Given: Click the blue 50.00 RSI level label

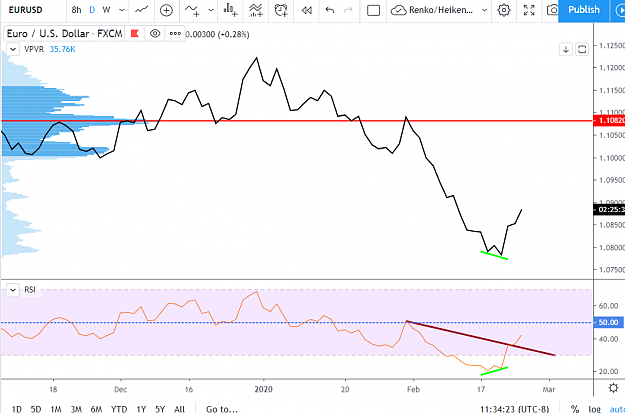Looking at the screenshot, I should (608, 322).
